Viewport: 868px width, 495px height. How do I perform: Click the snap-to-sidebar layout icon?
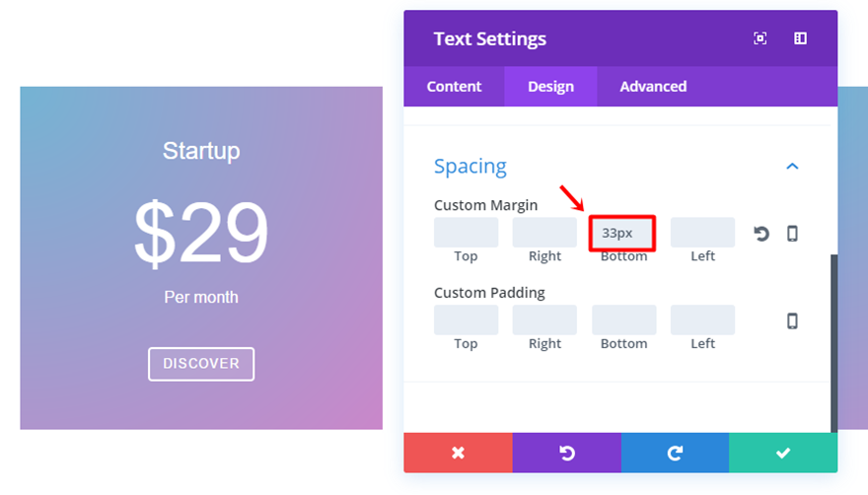(800, 38)
